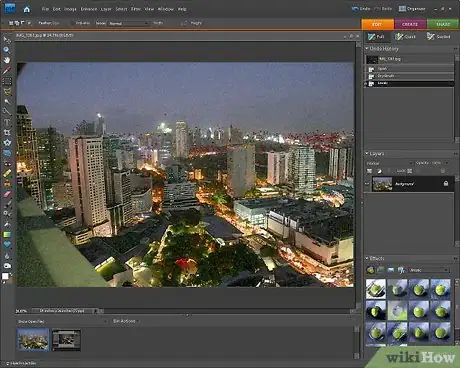460x368 pixels.
Task: Click the foreground color swatch
Action: tap(5, 276)
